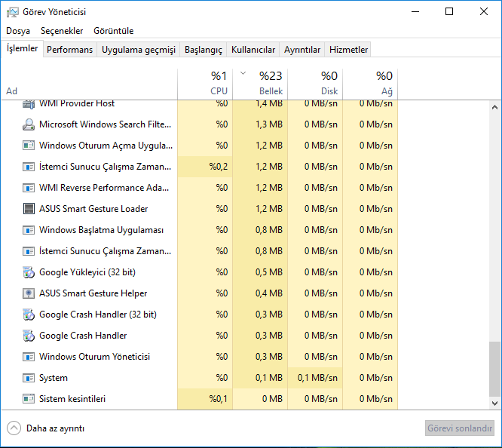
Task: Click the scrollbar up arrow
Action: (494, 107)
